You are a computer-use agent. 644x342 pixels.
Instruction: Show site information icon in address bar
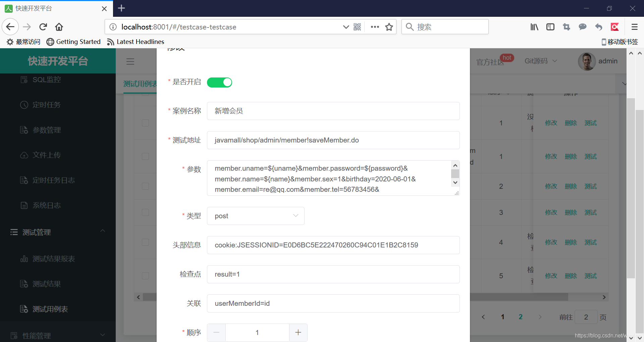[113, 27]
